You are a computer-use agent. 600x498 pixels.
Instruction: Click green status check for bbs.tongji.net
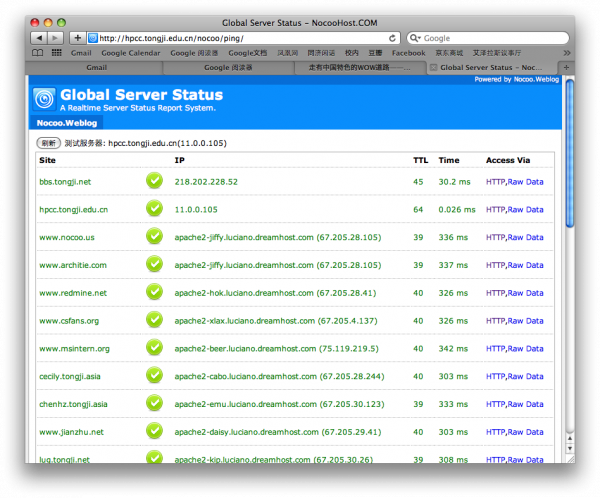pos(154,181)
